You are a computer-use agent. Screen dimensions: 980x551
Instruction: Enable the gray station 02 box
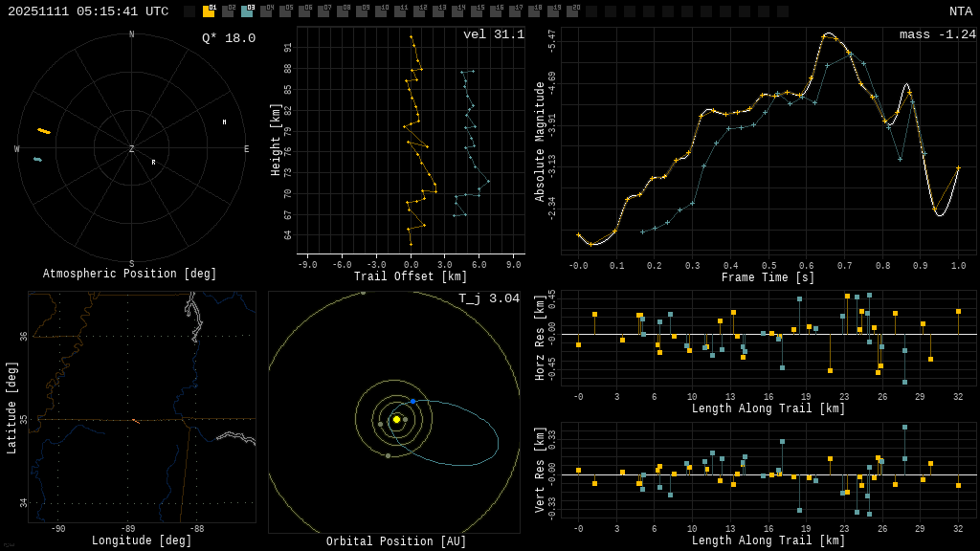coord(228,11)
